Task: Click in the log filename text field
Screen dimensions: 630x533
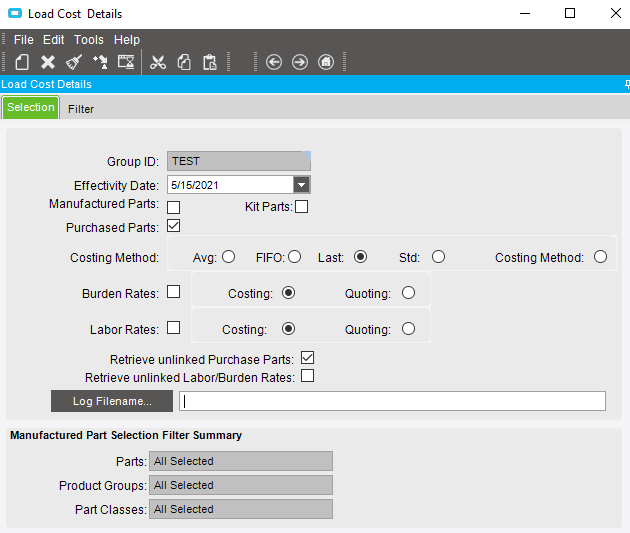Action: pos(392,401)
